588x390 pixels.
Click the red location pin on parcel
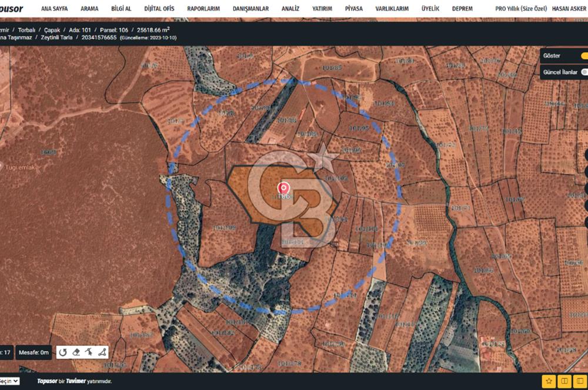(x=283, y=189)
